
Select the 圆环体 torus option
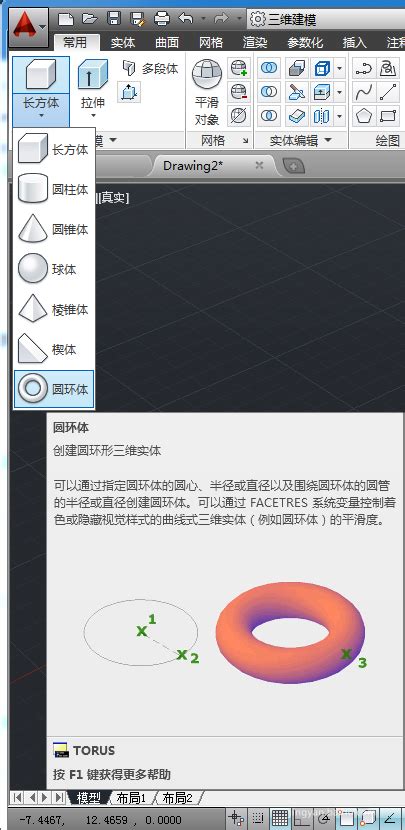pos(54,389)
